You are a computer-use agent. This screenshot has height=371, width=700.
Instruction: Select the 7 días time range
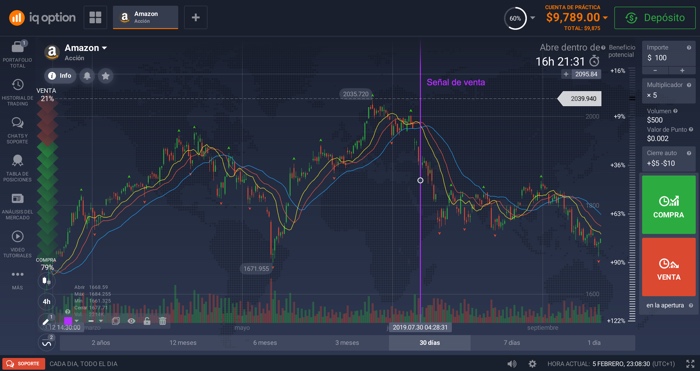tap(512, 343)
